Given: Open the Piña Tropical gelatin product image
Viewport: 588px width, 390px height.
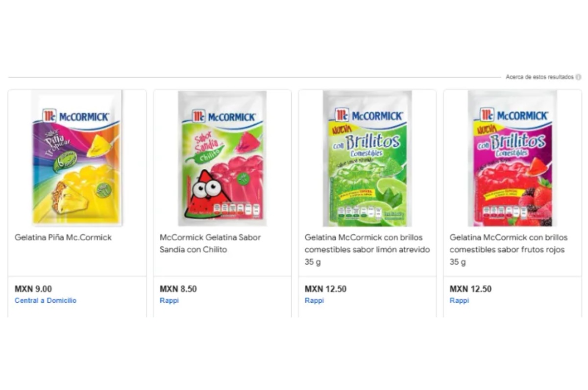Looking at the screenshot, I should pos(77,158).
